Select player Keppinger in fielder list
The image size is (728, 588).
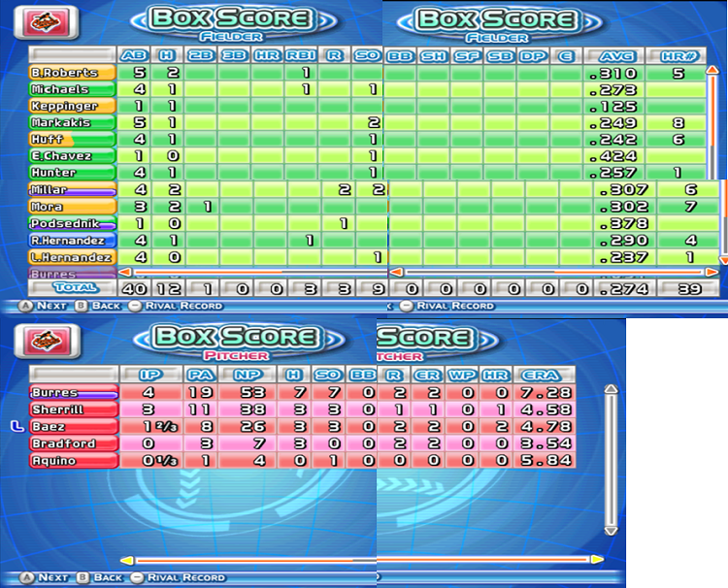73,106
